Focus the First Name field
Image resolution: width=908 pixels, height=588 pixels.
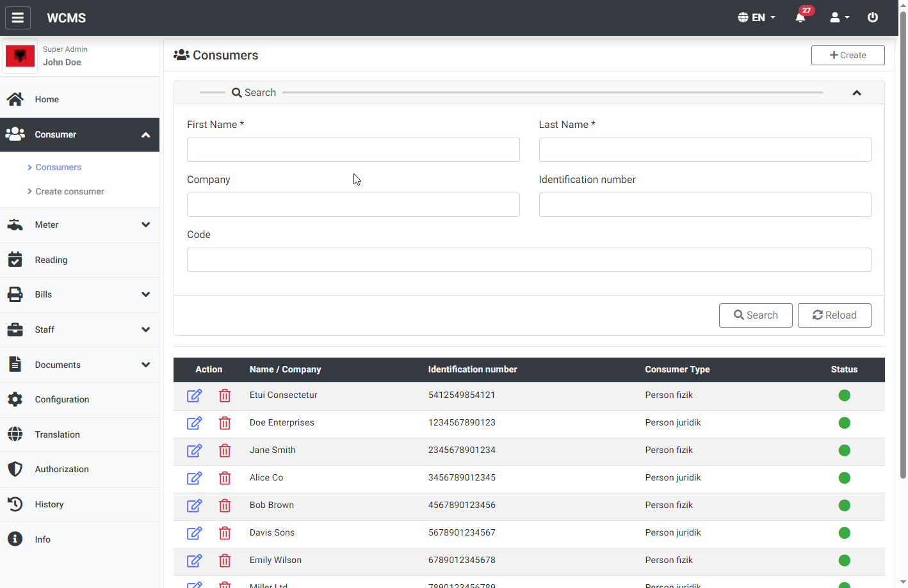[x=353, y=150]
